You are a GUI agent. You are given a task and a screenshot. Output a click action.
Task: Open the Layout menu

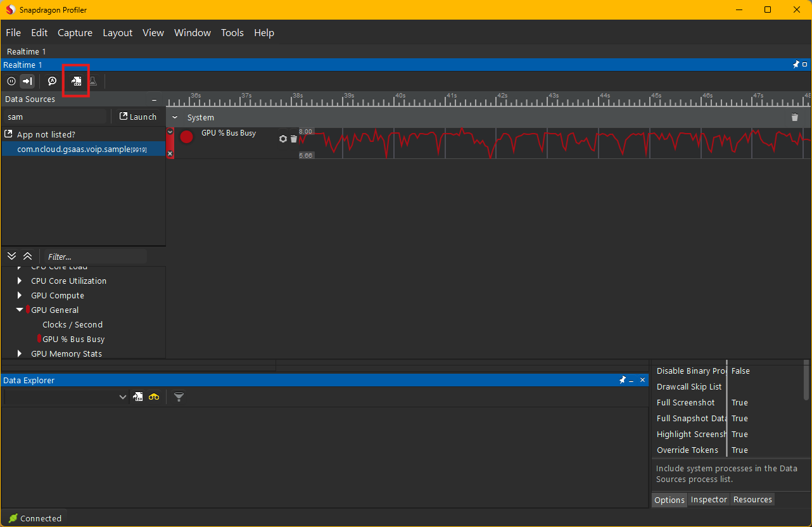coord(118,32)
